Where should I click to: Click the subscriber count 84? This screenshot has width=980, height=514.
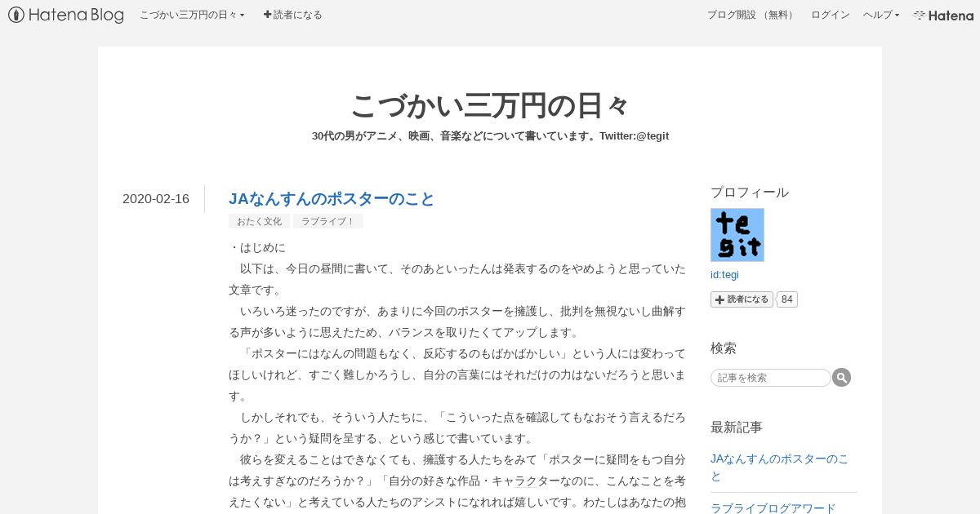pos(787,299)
